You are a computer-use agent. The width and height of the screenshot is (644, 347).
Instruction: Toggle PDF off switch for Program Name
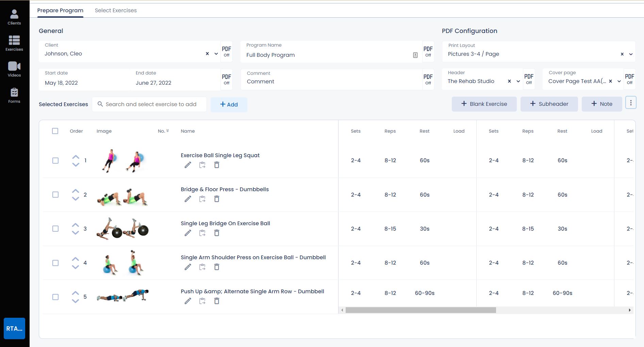coord(428,51)
